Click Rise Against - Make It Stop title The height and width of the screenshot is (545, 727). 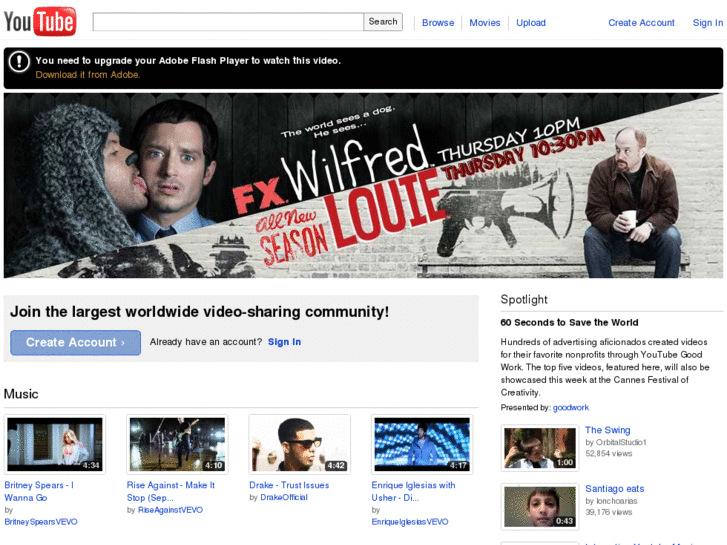pyautogui.click(x=171, y=491)
